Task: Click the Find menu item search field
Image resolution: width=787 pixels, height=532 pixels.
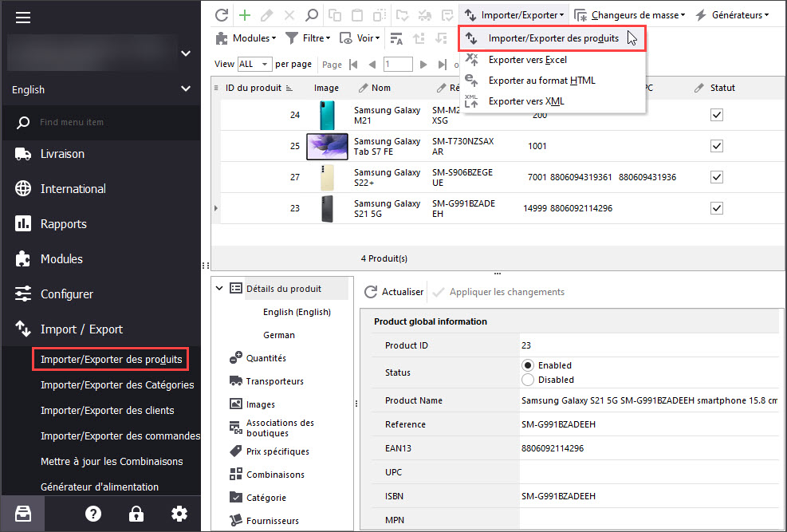Action: (100, 123)
